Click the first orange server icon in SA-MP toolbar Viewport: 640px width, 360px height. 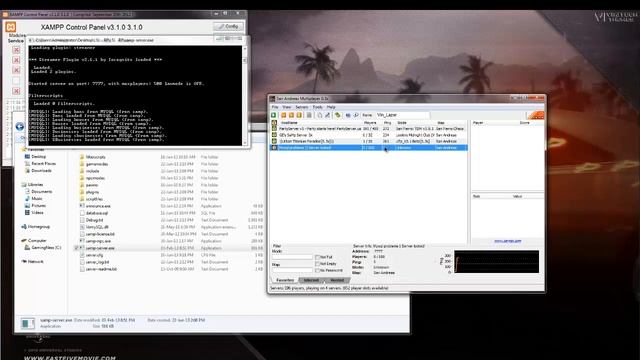(x=284, y=115)
